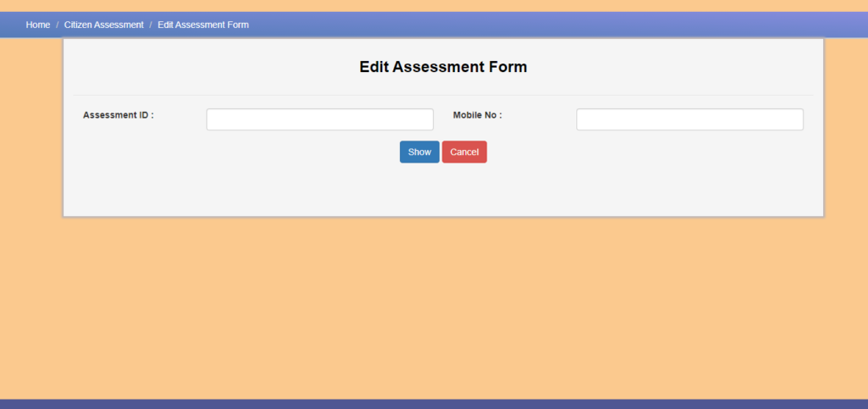Click the dark footer bar
868x409 pixels.
click(434, 404)
